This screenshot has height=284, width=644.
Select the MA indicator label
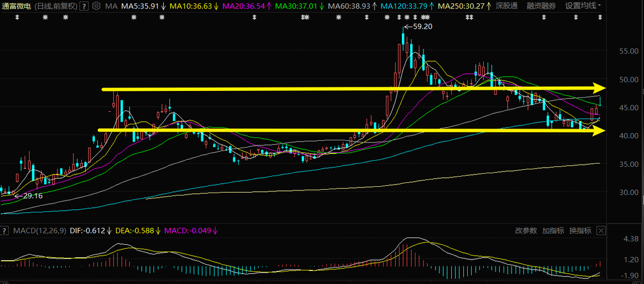111,6
